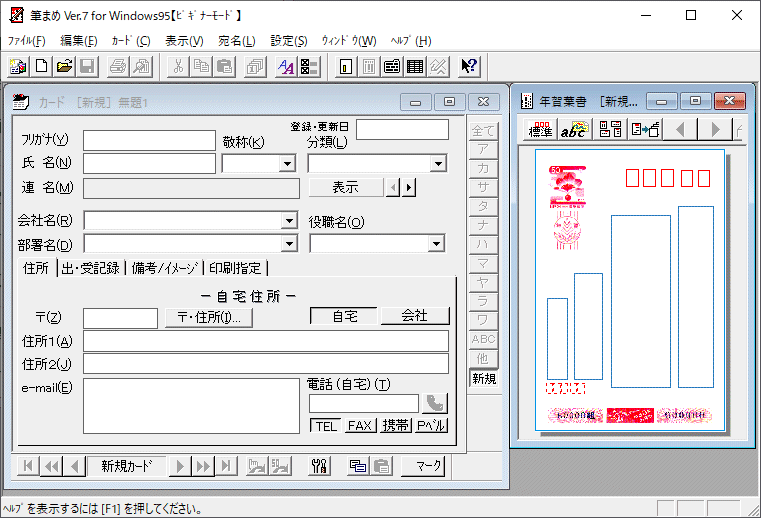The width and height of the screenshot is (761, 518).
Task: Jump to last card button in bottom bar
Action: tap(226, 466)
